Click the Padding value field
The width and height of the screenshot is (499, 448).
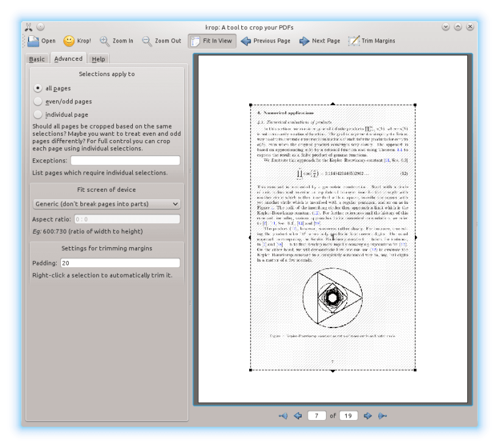tap(120, 263)
